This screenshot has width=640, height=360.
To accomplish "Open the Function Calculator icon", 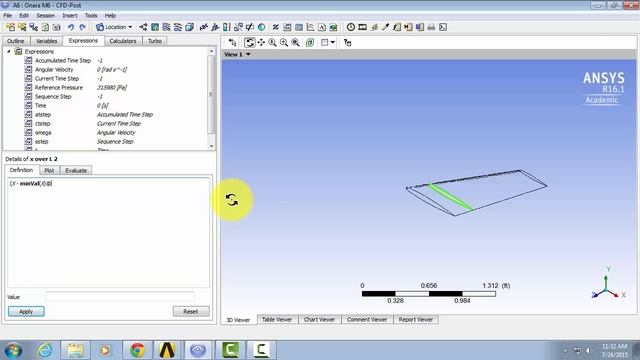I will 397,27.
